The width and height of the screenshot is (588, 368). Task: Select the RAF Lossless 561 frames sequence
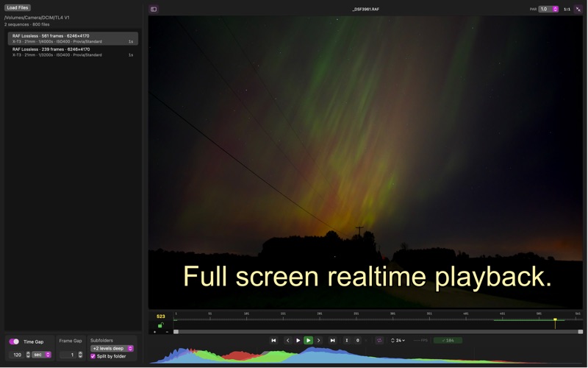tap(73, 38)
